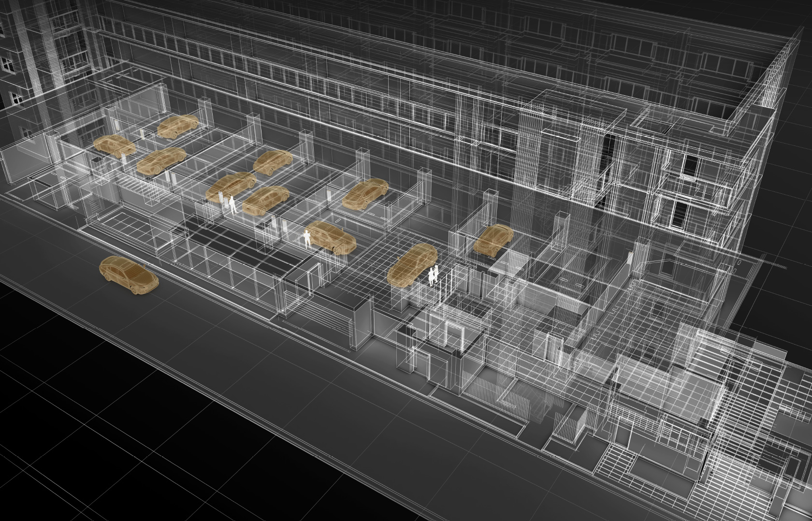This screenshot has height=521, width=812.
Task: Select the lone person beside the ramp-side car
Action: [x=307, y=239]
